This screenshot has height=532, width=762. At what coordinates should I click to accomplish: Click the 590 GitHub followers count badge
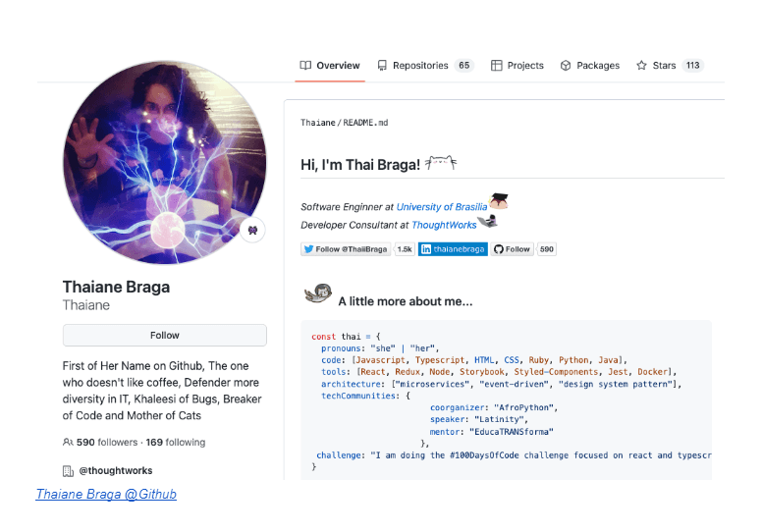click(547, 249)
